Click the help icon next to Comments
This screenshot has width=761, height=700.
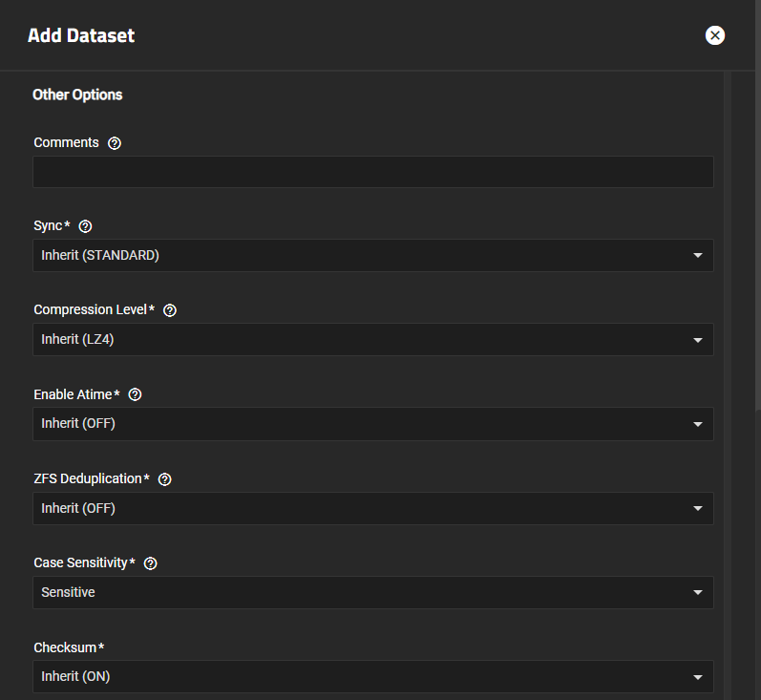pos(115,143)
